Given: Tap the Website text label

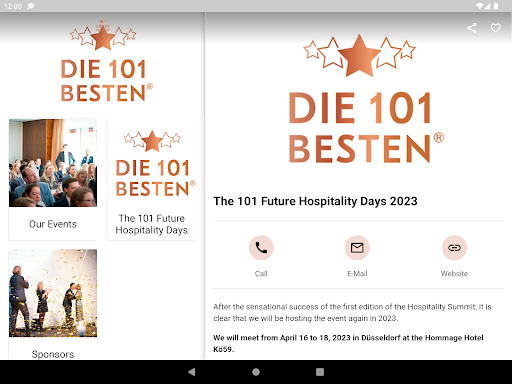Looking at the screenshot, I should coord(454,274).
